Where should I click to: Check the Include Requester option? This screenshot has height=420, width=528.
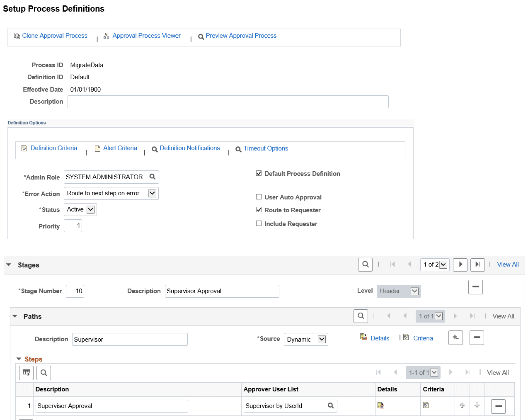click(259, 223)
